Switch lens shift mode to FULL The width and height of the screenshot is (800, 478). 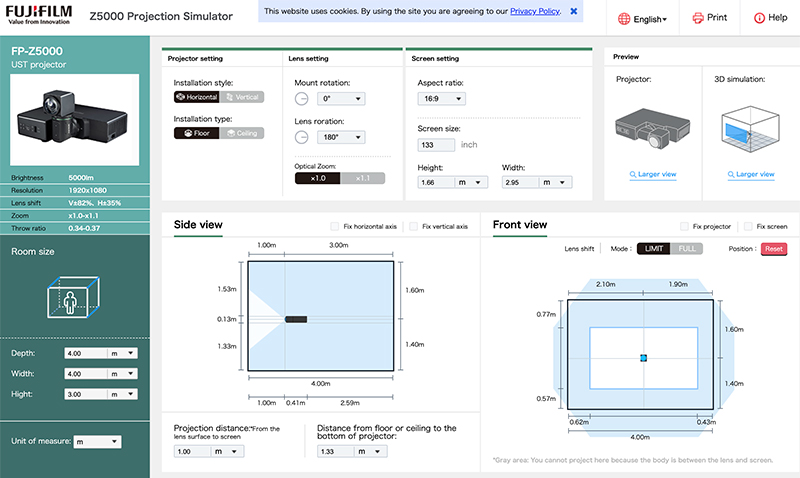click(x=687, y=248)
